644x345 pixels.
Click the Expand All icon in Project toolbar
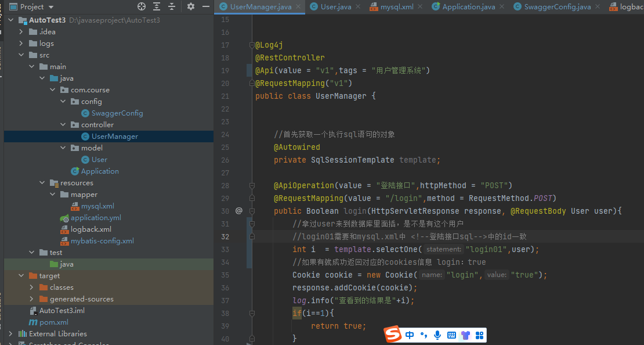pos(157,6)
